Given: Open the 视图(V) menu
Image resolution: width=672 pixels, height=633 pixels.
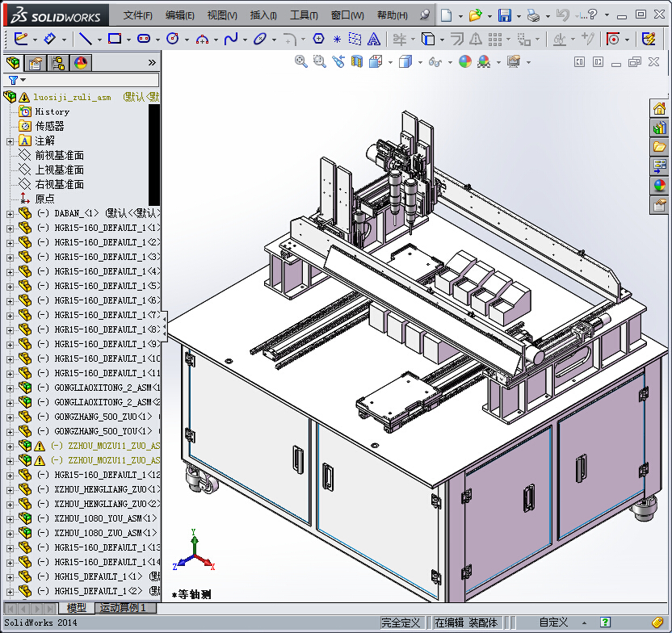Looking at the screenshot, I should point(222,15).
